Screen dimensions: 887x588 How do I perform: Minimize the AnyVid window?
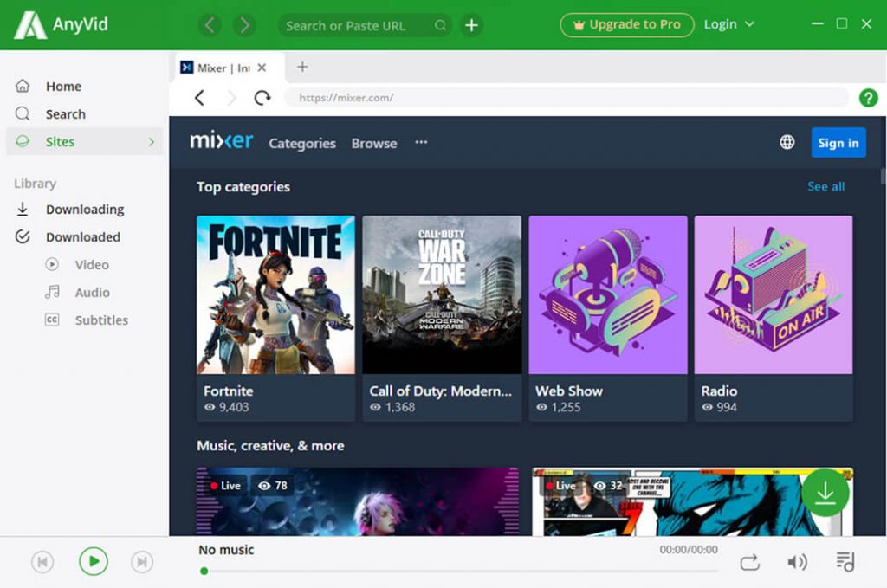[x=818, y=23]
